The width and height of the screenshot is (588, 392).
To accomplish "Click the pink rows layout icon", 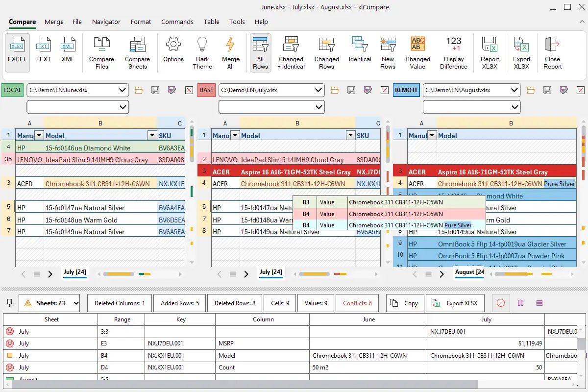I will click(539, 303).
